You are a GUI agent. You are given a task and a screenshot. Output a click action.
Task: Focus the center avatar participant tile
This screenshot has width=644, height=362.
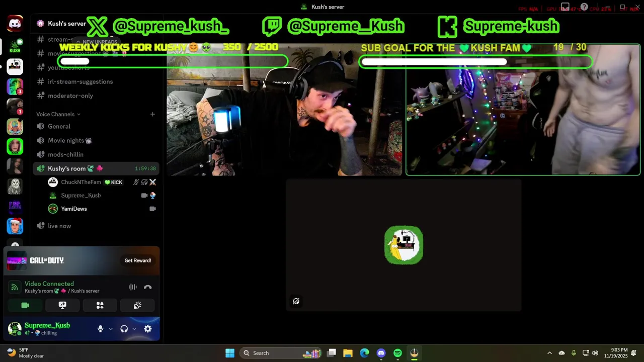[x=404, y=245]
